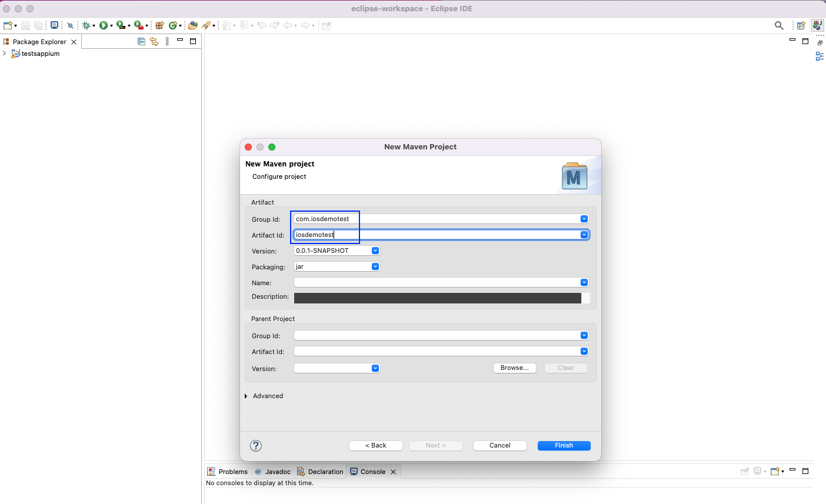Open the Parent Project Group Id dropdown
Image resolution: width=826 pixels, height=504 pixels.
pyautogui.click(x=584, y=335)
